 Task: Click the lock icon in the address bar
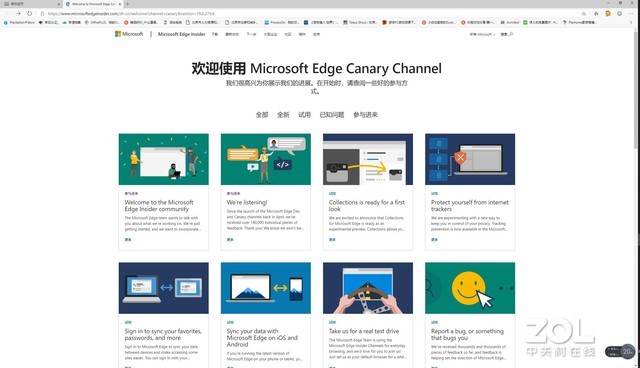(x=42, y=13)
